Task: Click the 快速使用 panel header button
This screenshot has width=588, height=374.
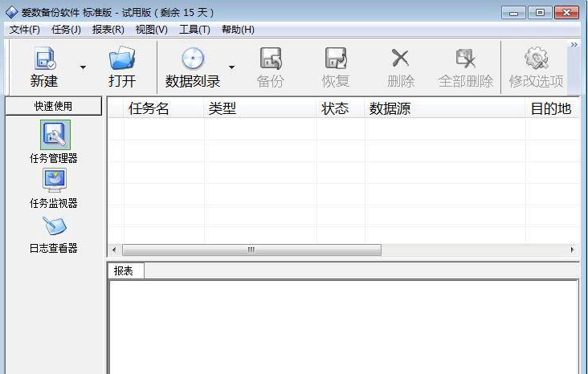Action: (x=53, y=106)
